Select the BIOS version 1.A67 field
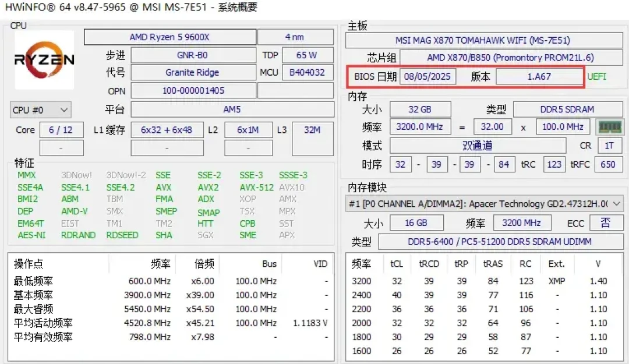Image resolution: width=629 pixels, height=364 pixels. [539, 76]
